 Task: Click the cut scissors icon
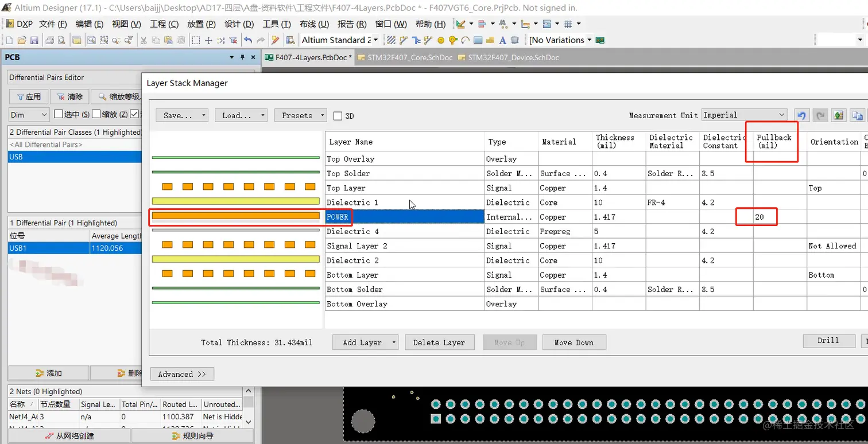pos(144,40)
